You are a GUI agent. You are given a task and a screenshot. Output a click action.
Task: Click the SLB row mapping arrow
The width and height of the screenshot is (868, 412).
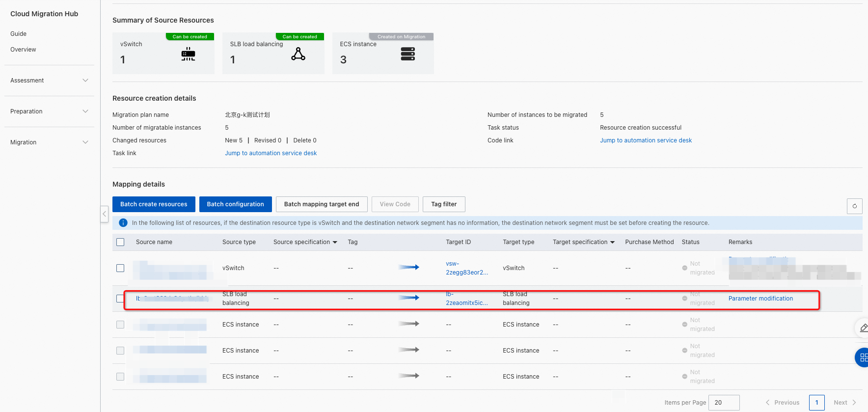[x=408, y=298]
